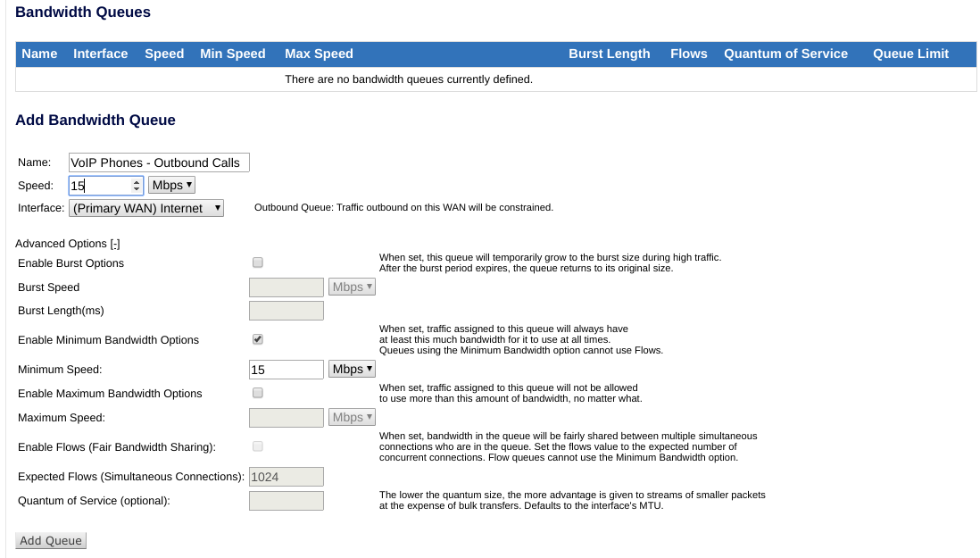The image size is (980, 558).
Task: Click the Queue Limit column header
Action: click(910, 54)
